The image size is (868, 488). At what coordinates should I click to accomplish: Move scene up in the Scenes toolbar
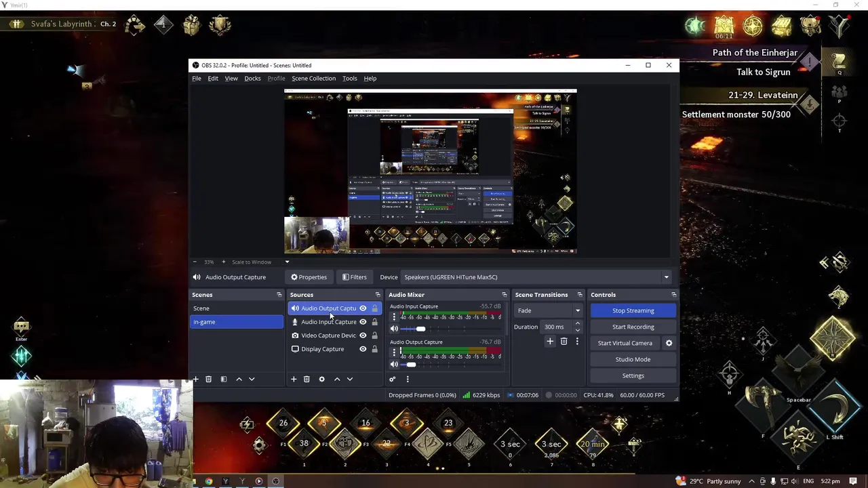pos(239,379)
